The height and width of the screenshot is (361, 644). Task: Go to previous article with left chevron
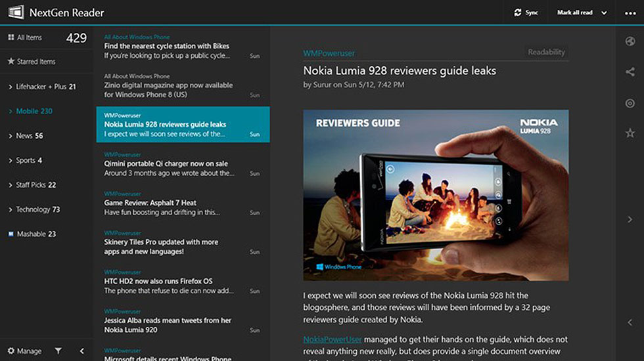coord(630,322)
